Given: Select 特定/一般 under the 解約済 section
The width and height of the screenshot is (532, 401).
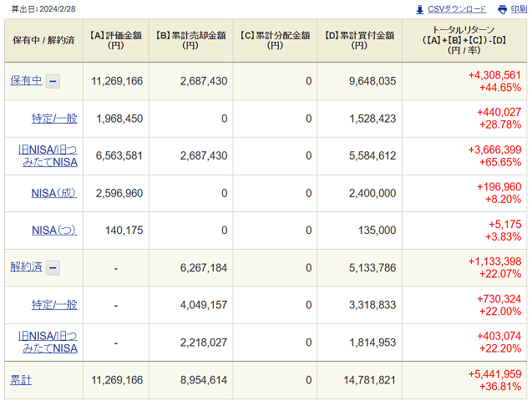Looking at the screenshot, I should pyautogui.click(x=54, y=305).
